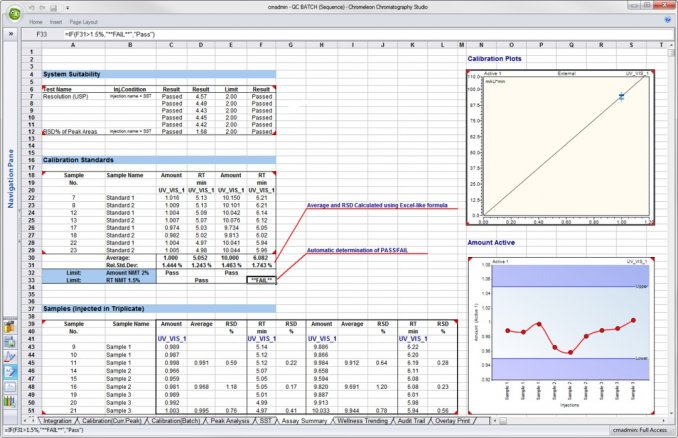
Task: Expand the Navigation Pane with chevron button
Action: tap(9, 33)
